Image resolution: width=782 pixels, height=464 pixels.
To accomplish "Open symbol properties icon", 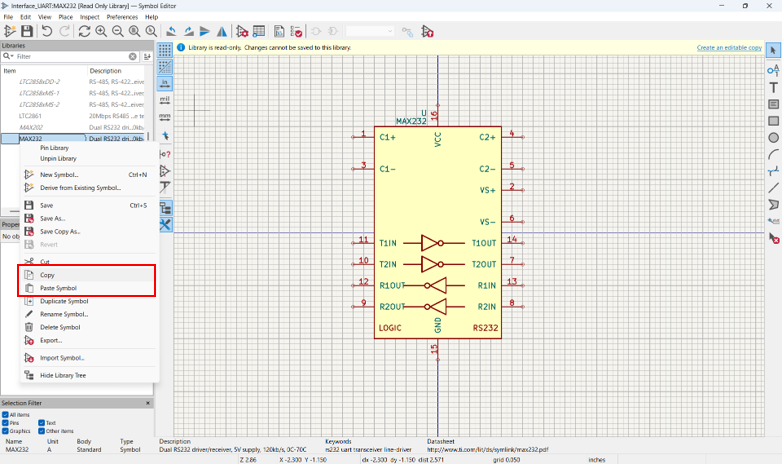I will (x=242, y=31).
